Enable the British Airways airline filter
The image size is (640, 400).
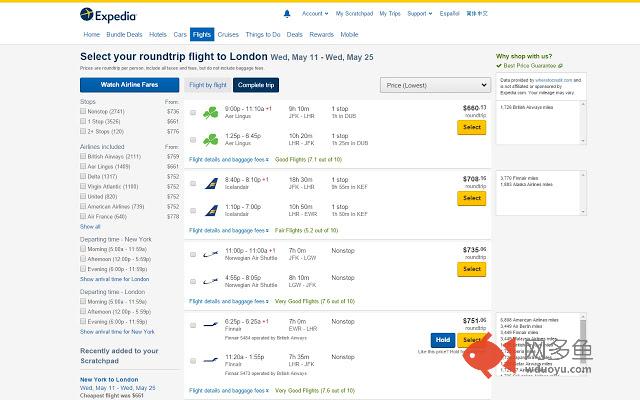(82, 156)
